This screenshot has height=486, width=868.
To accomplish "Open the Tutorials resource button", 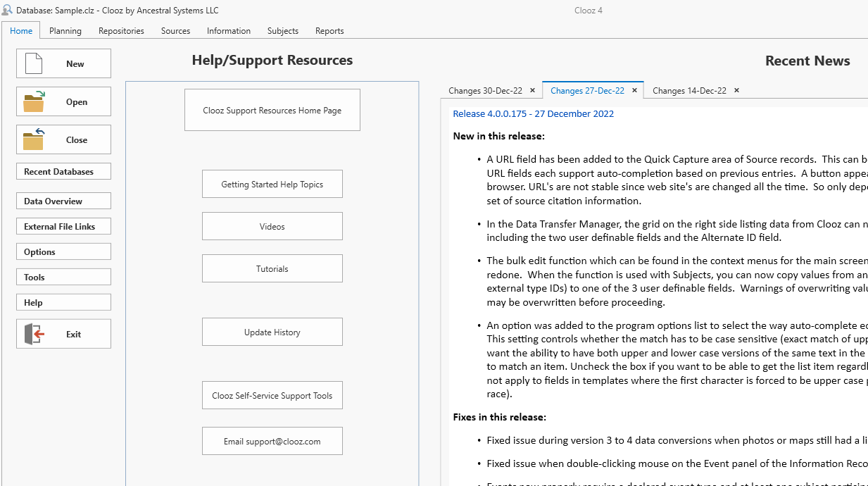I will tap(272, 268).
